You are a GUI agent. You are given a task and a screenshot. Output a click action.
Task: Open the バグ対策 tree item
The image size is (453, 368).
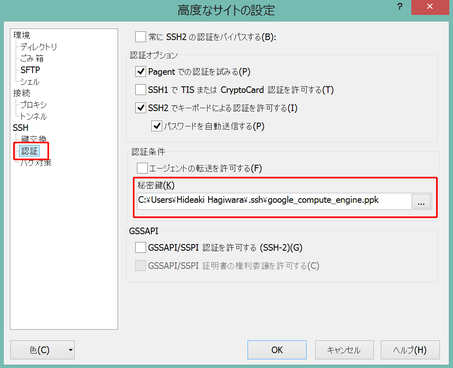36,163
